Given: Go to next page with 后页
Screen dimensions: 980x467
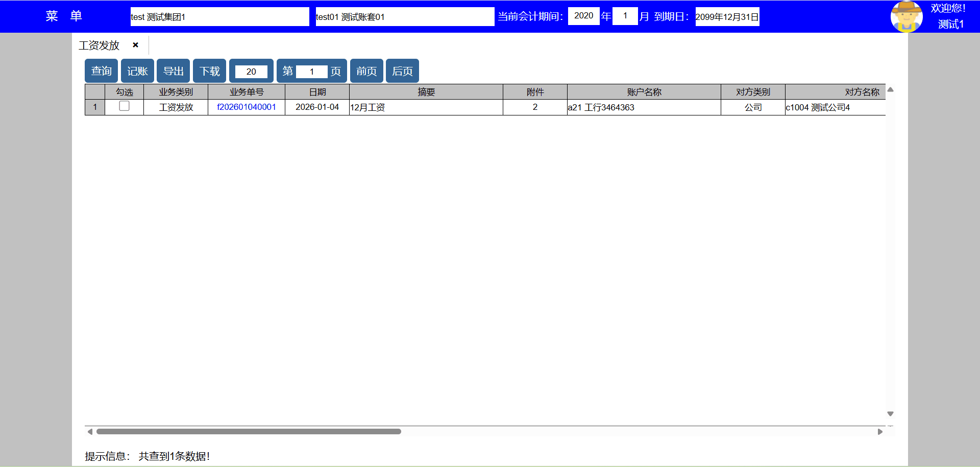Looking at the screenshot, I should (x=402, y=71).
